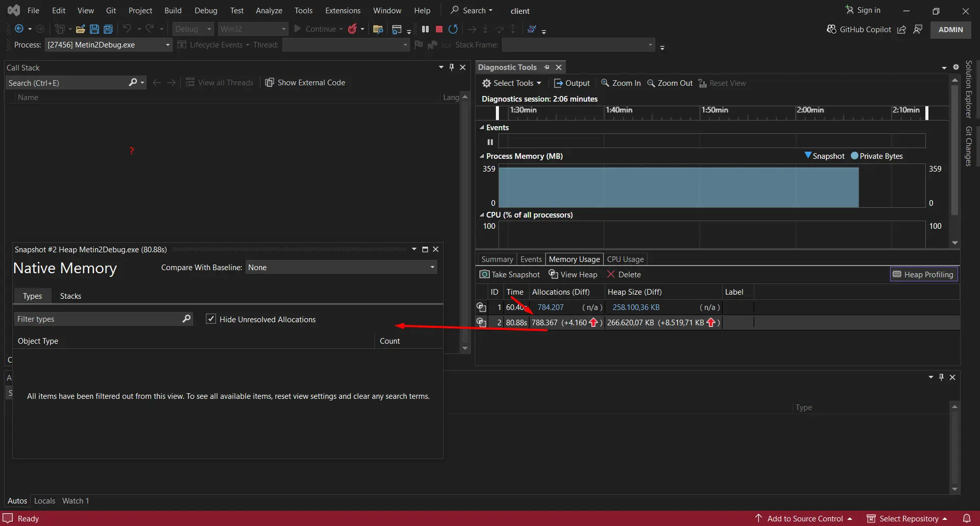This screenshot has width=980, height=526.
Task: Click the Restart debugging icon
Action: pyautogui.click(x=452, y=29)
